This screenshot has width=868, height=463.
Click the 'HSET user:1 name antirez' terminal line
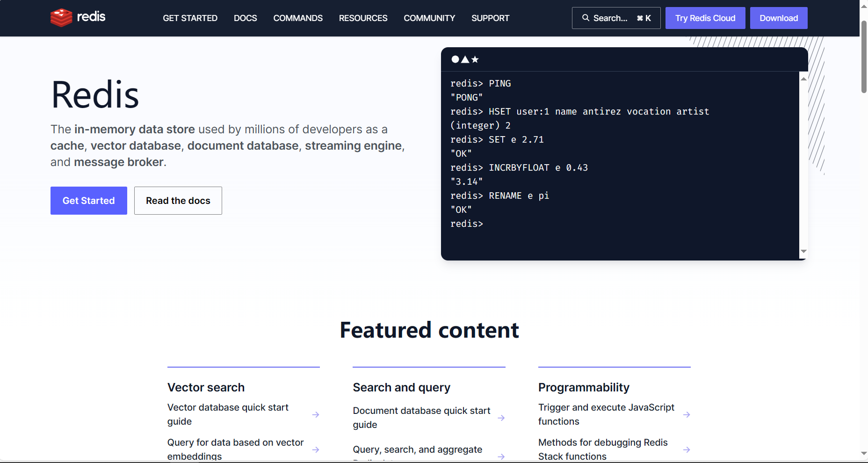580,111
